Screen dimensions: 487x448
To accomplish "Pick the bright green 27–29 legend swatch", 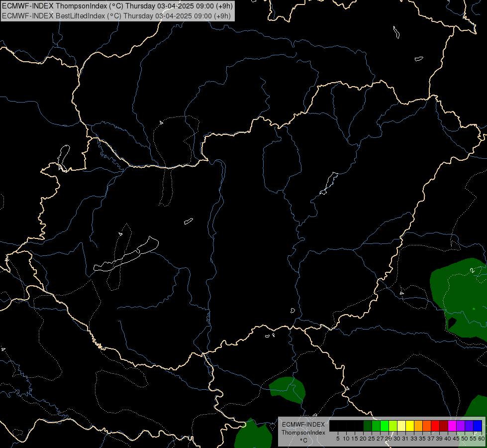I will tap(385, 426).
